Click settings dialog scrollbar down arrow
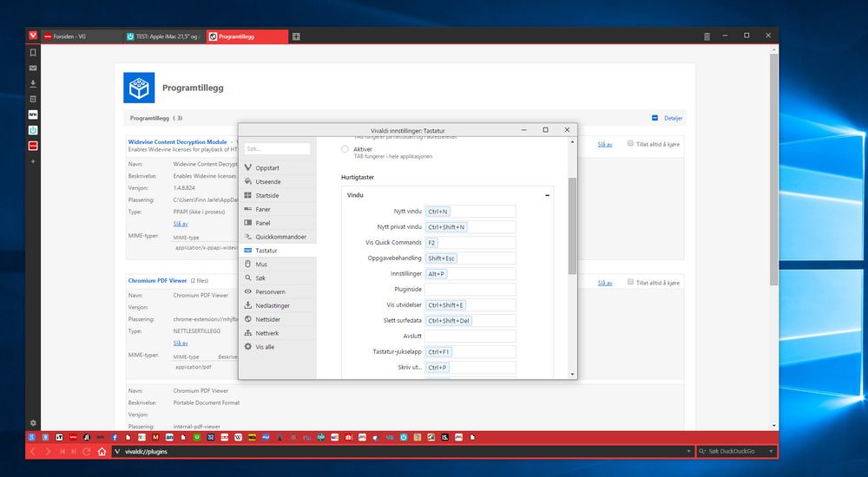 [572, 375]
